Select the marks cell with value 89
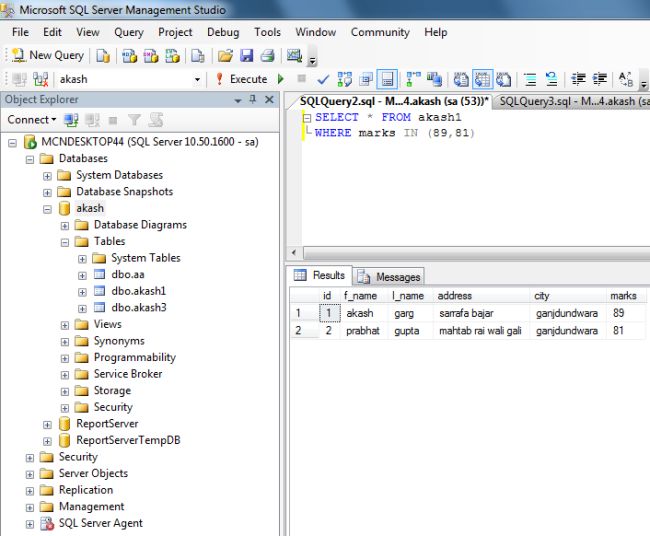Screen dimensions: 650x536 pos(619,313)
